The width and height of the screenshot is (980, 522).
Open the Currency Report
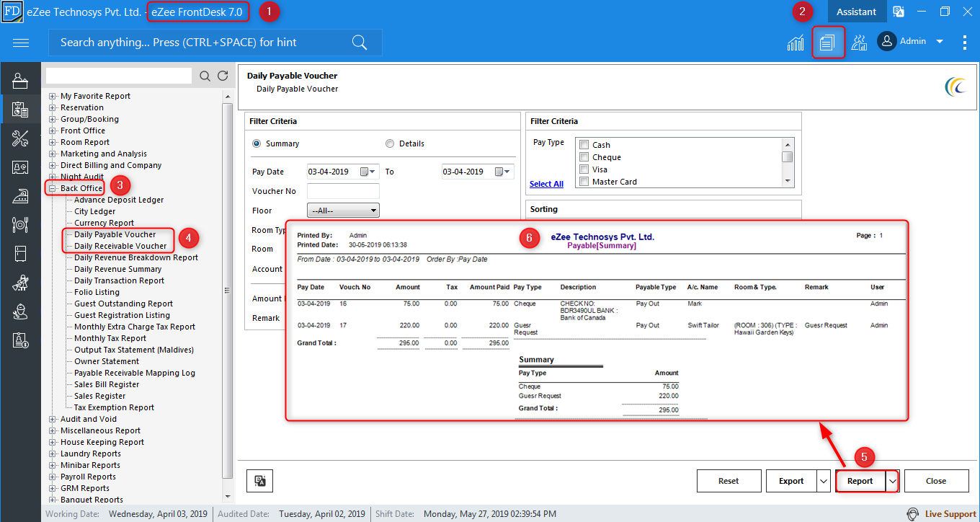104,223
